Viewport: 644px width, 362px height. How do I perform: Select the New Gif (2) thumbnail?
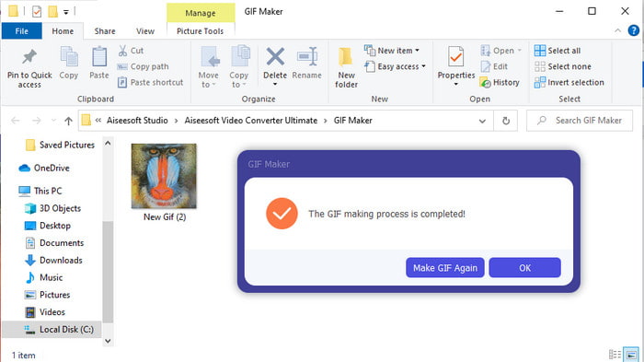click(x=164, y=176)
